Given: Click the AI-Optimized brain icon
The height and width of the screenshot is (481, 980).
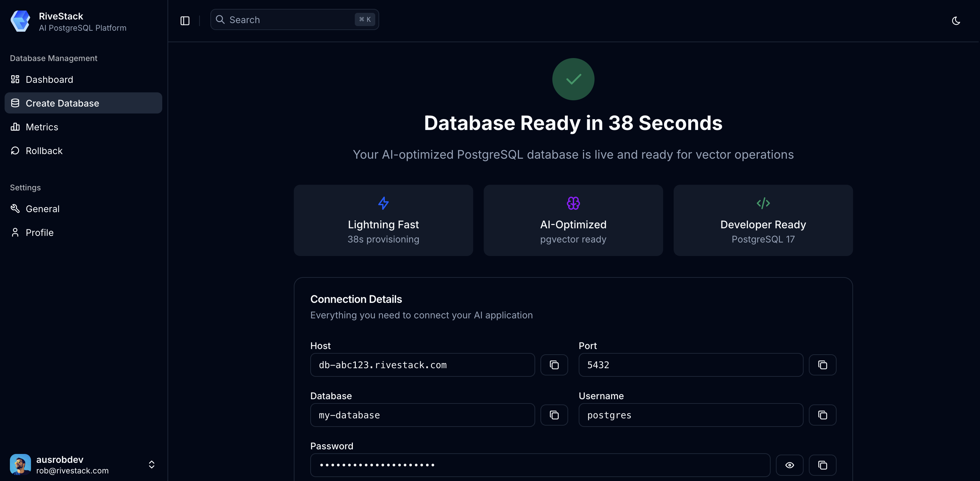Looking at the screenshot, I should [x=573, y=203].
